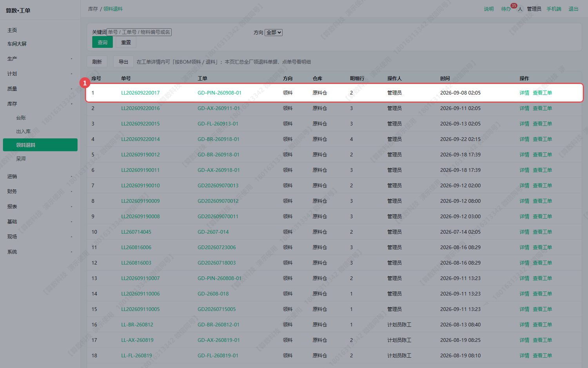The image size is (588, 368).
Task: Open order number LL-BR-260812
Action: [x=137, y=325]
